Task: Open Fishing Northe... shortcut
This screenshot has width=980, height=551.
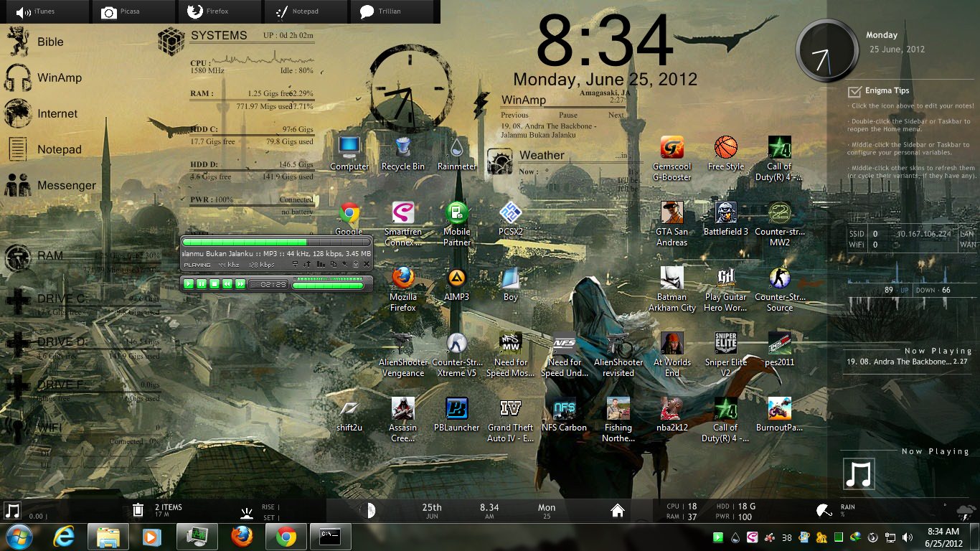Action: click(618, 419)
